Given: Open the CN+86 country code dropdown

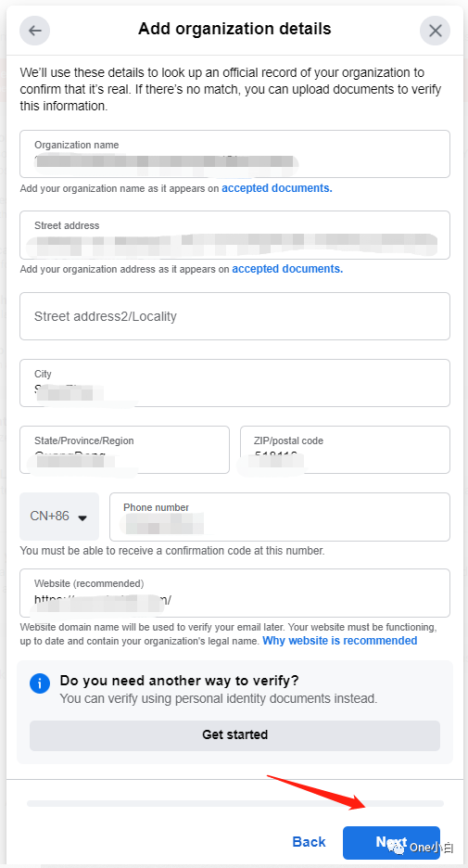Looking at the screenshot, I should (x=59, y=517).
